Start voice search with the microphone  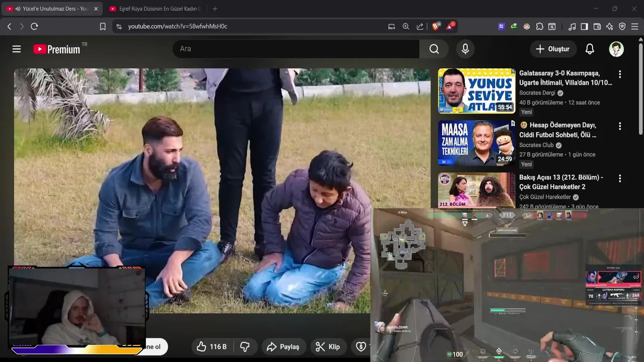465,49
